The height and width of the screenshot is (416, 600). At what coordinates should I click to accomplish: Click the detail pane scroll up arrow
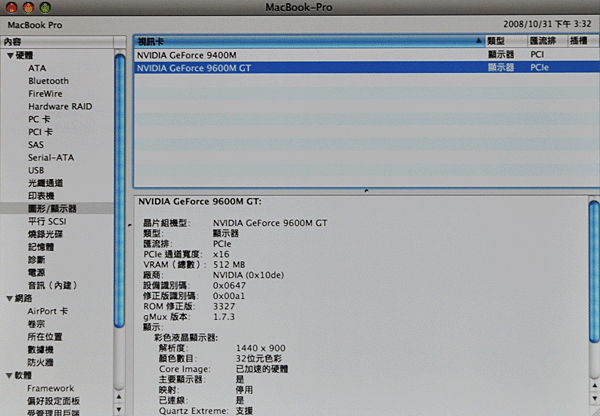(x=595, y=386)
